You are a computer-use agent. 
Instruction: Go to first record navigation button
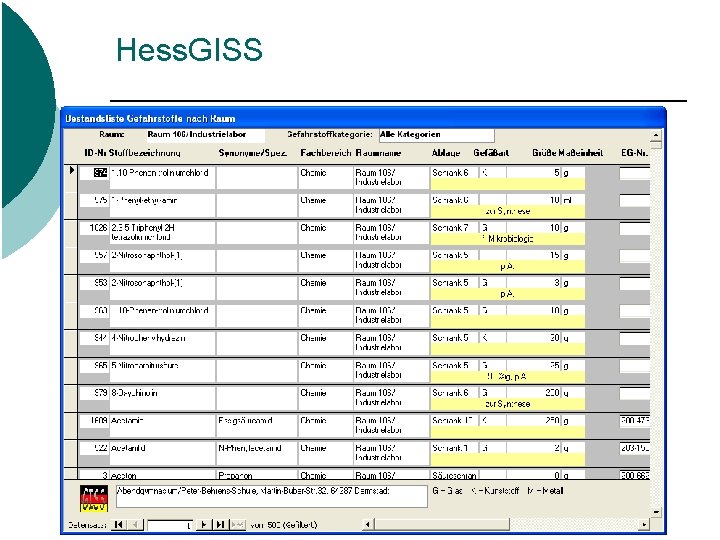coord(118,524)
